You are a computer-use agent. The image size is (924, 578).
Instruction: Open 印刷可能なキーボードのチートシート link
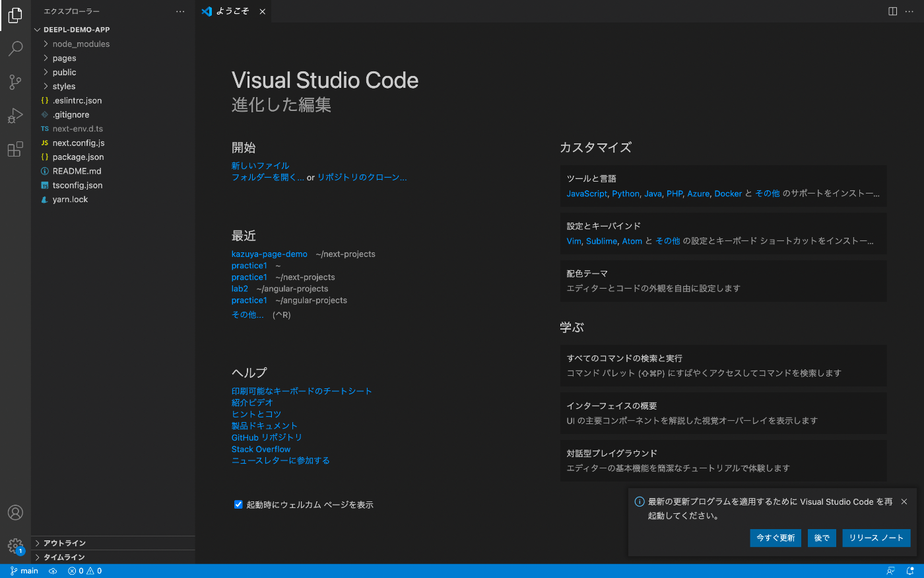coord(302,391)
